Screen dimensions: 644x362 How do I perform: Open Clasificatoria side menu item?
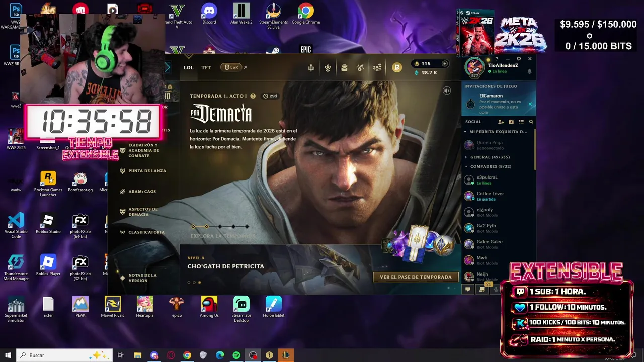142,232
